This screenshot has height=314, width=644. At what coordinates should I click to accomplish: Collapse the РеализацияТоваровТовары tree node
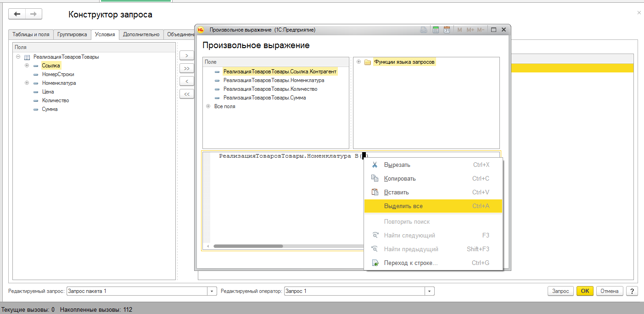(18, 57)
